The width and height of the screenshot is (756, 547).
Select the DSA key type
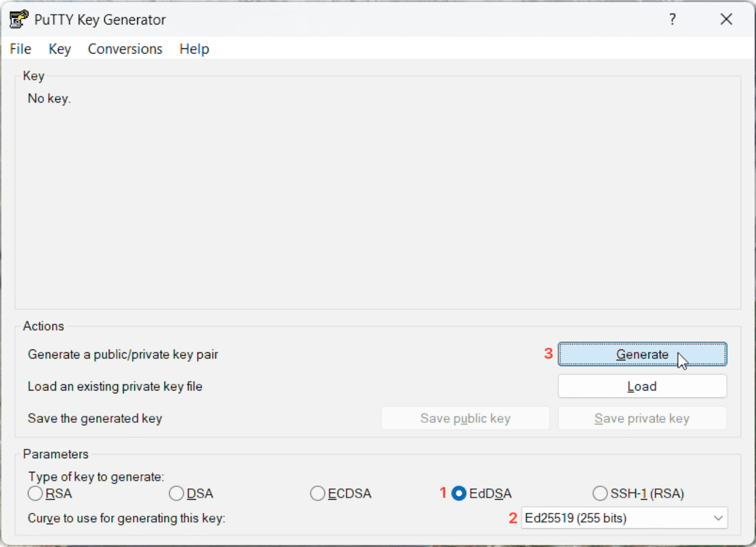[191, 493]
